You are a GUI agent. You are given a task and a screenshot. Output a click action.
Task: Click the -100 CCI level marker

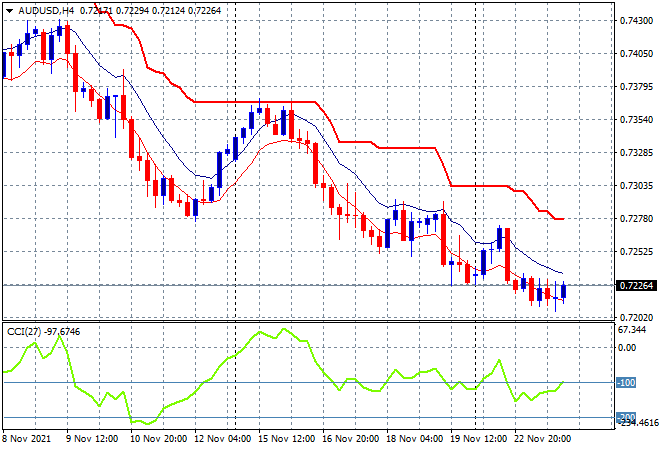click(626, 383)
